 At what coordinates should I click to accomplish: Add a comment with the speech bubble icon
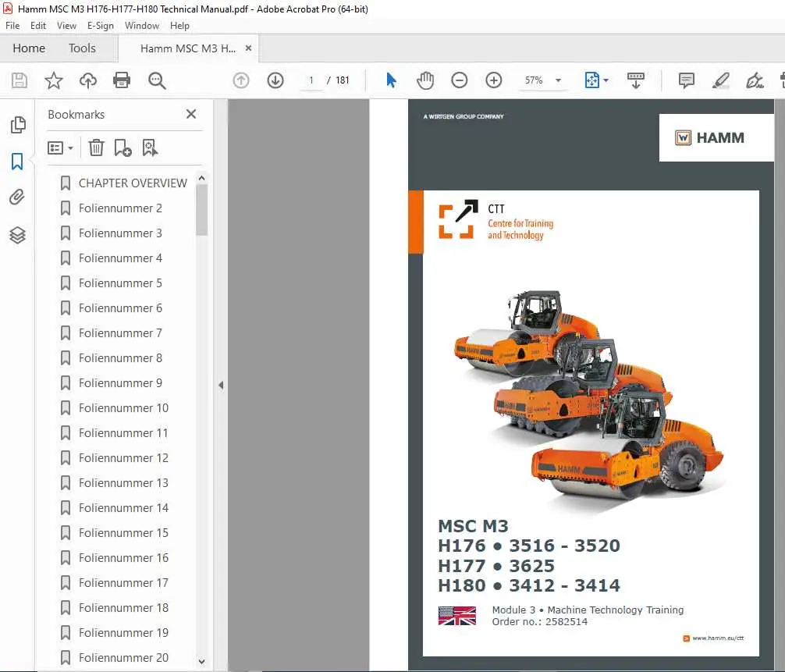click(687, 80)
